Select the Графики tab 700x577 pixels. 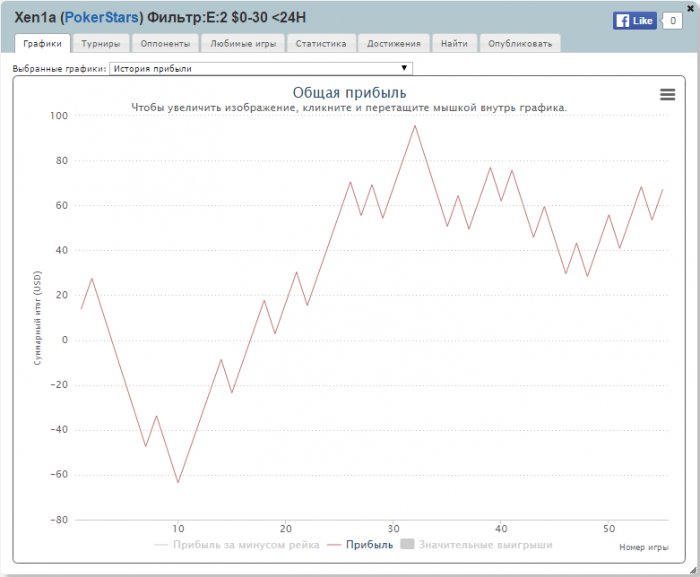pos(43,44)
